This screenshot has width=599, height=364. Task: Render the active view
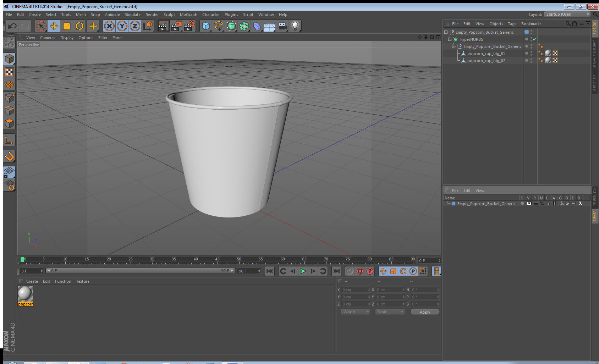pos(163,26)
